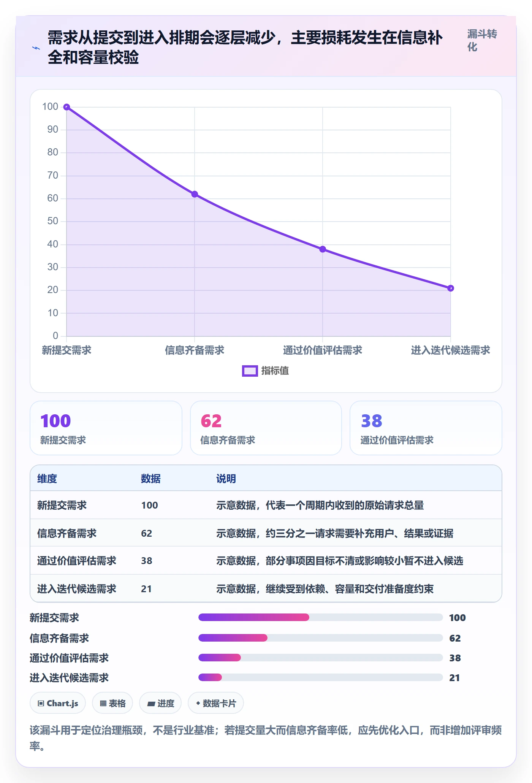Select the 进入迭代候选需求 table row name
Viewport: 532px width, 783px height.
(77, 589)
